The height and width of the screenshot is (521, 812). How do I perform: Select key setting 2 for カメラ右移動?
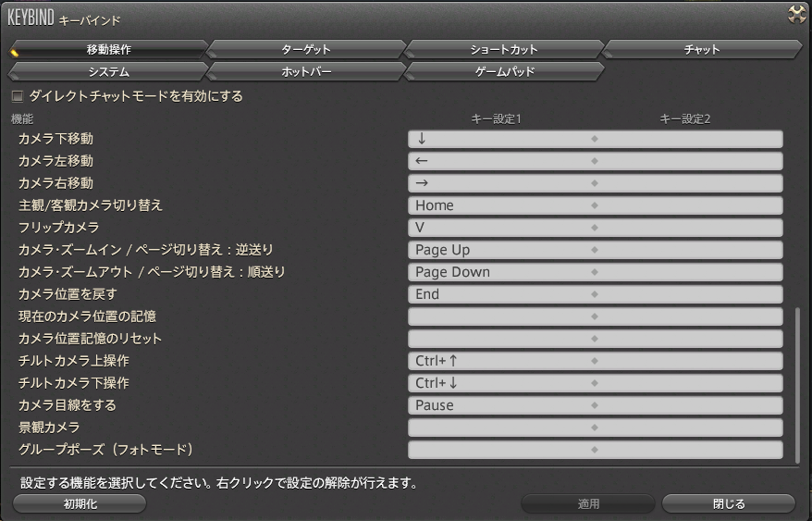pos(689,183)
